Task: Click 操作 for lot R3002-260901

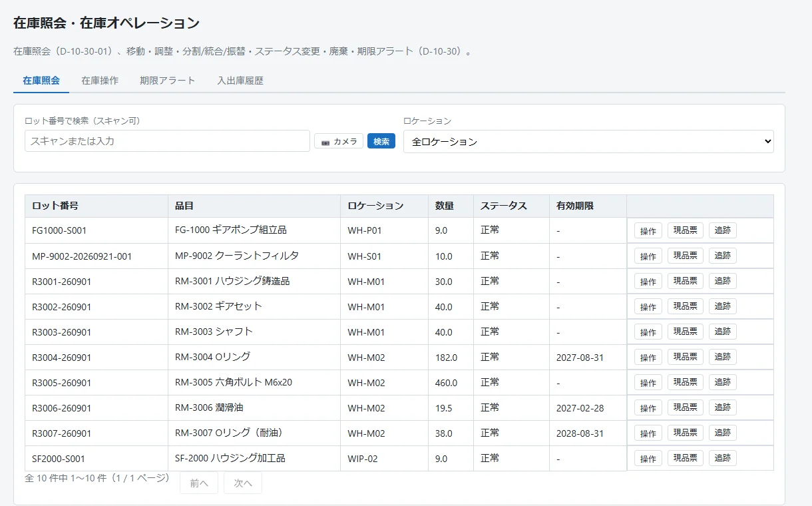Action: [x=648, y=307]
